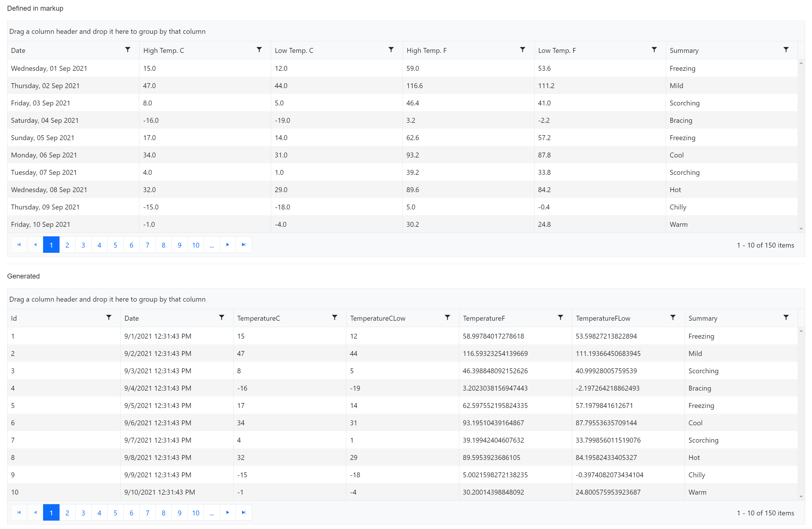Screen dimensions: 812x529
Task: Open filter for Low Temp. F column
Action: coord(654,50)
